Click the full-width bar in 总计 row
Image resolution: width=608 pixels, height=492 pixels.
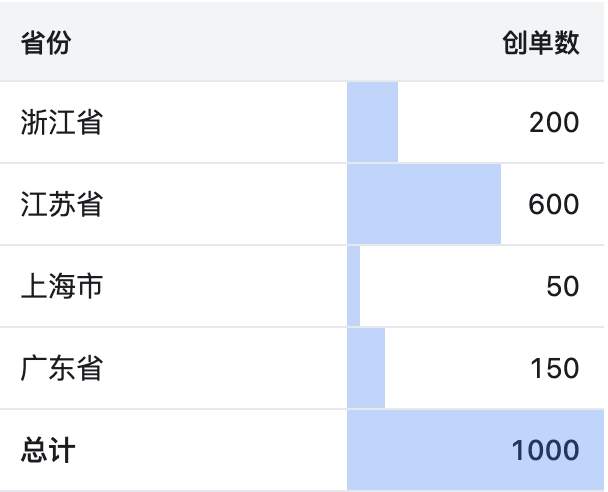pos(475,450)
